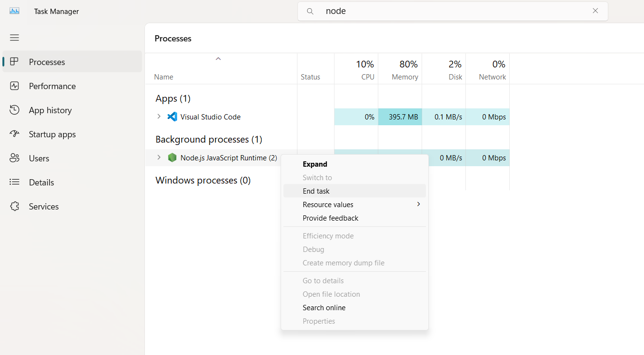Click the Services puzzle icon

(x=14, y=206)
